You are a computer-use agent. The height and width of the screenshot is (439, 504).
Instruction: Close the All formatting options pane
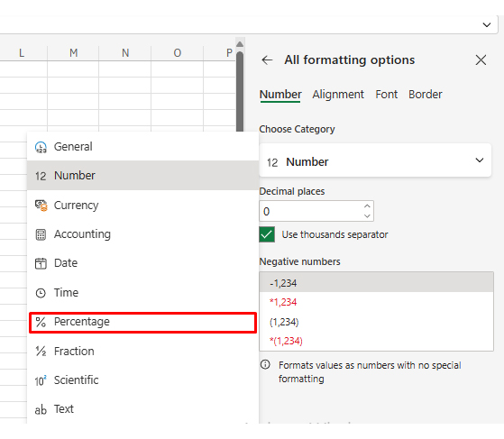(481, 60)
